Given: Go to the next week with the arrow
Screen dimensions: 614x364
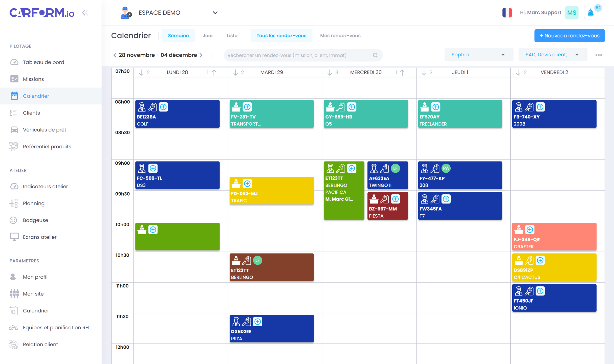Looking at the screenshot, I should [x=201, y=55].
